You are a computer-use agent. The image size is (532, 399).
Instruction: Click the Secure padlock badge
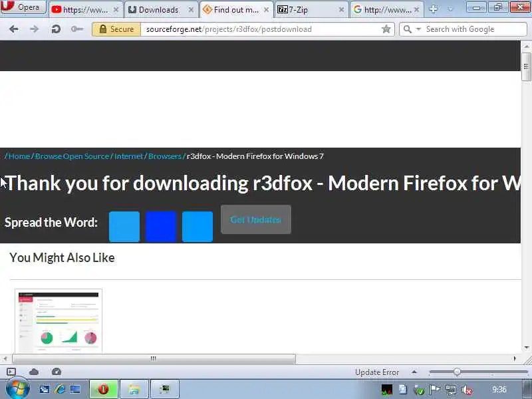pos(116,29)
